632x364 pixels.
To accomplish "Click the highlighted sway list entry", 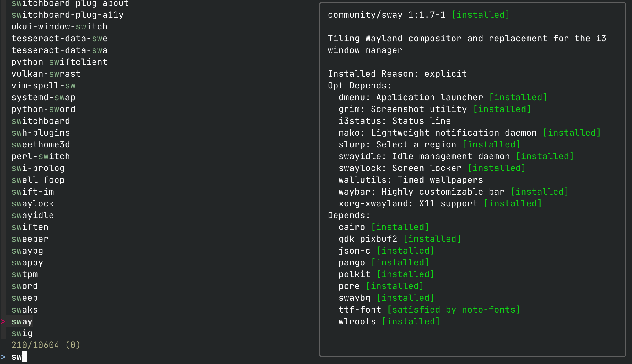I will click(x=22, y=321).
